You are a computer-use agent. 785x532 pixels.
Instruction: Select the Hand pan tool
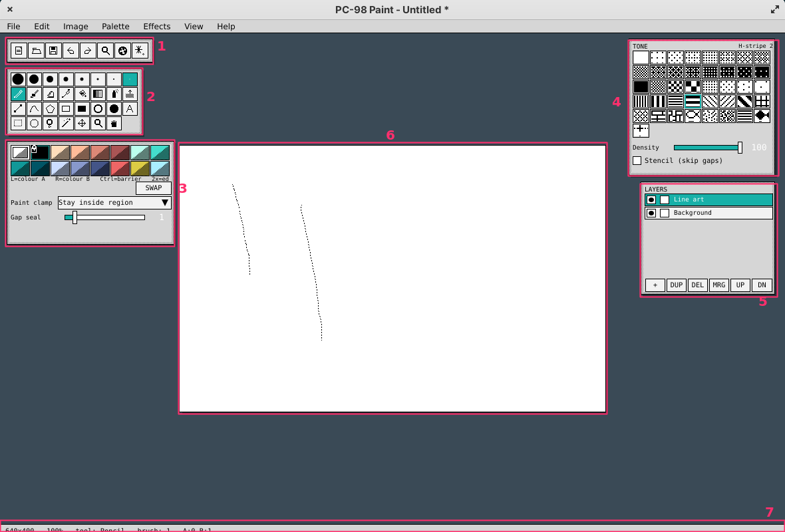point(114,123)
